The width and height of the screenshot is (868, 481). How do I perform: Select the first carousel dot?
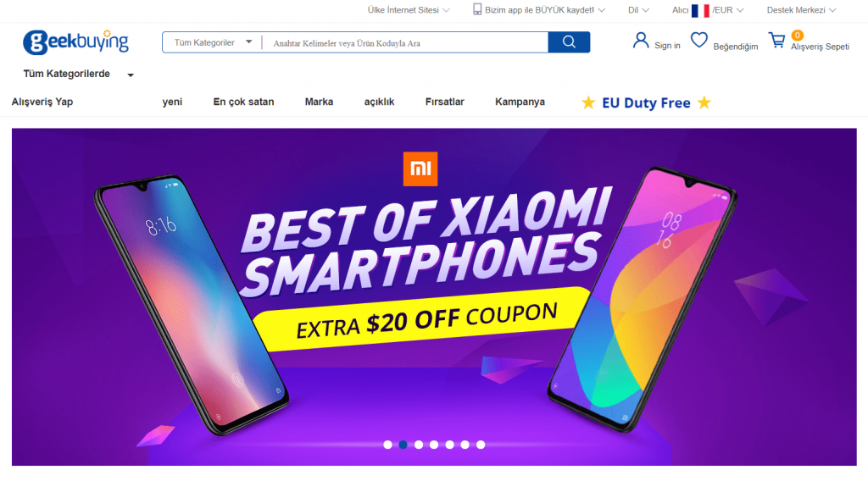387,445
